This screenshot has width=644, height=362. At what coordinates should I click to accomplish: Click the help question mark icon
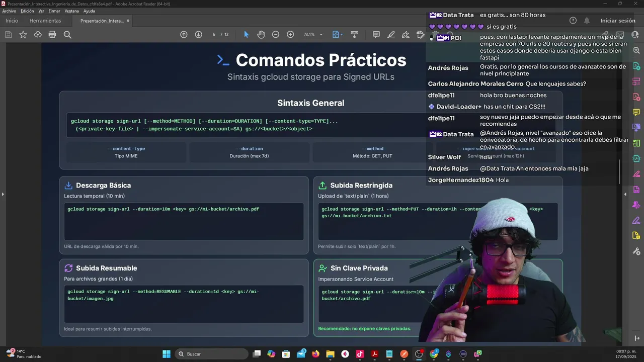573,21
